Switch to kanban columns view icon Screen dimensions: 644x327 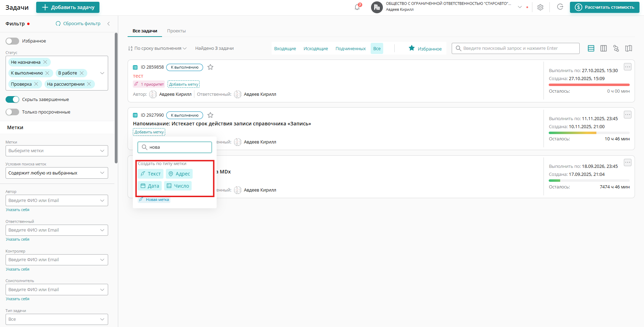603,48
